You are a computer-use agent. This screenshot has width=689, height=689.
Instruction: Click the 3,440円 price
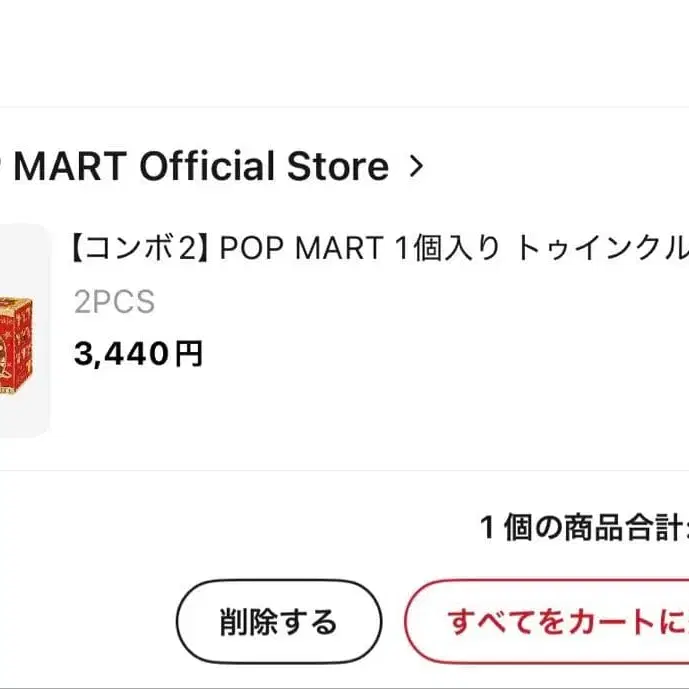(x=138, y=353)
